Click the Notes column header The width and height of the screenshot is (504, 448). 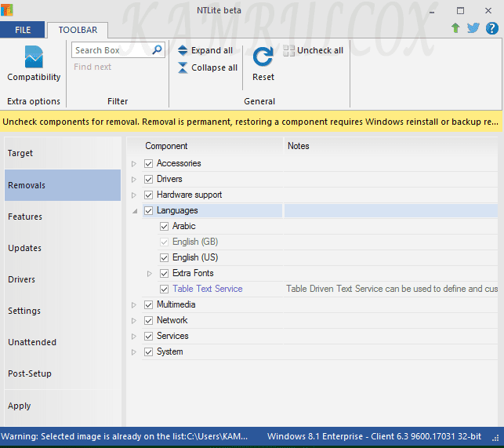[299, 146]
